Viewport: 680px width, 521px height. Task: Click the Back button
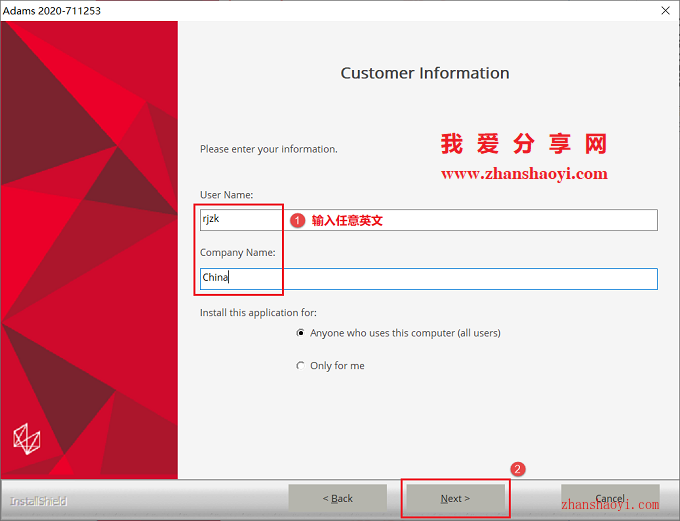[337, 498]
